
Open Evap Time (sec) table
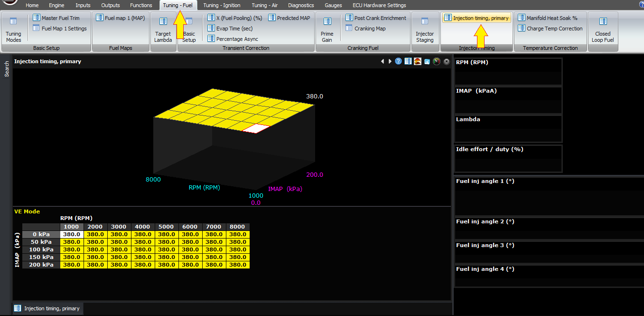[230, 29]
